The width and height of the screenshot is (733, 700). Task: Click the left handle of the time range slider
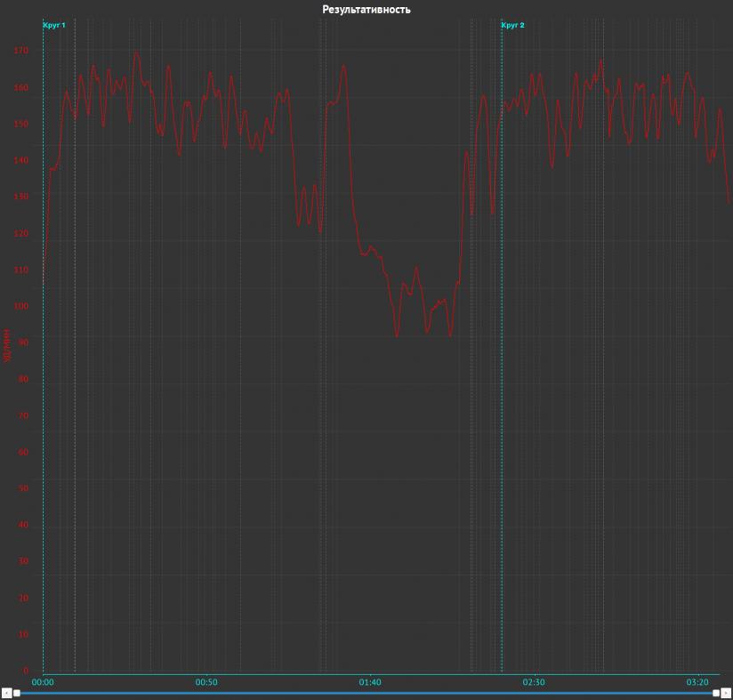pyautogui.click(x=17, y=693)
